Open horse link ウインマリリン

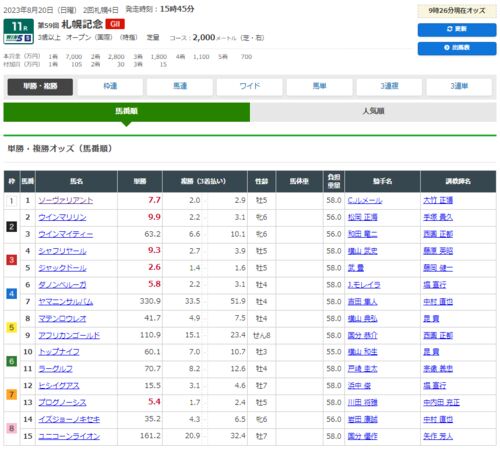click(62, 217)
